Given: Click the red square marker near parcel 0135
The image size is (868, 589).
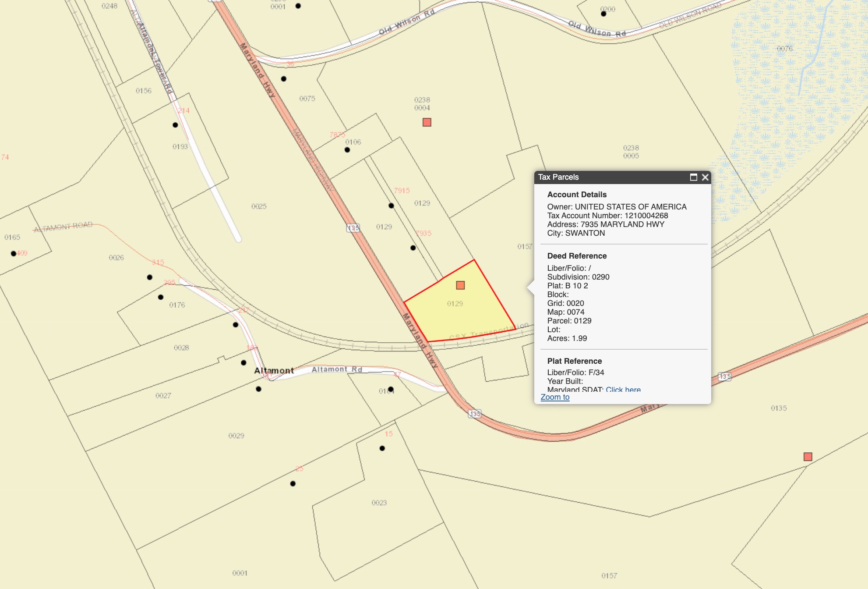Looking at the screenshot, I should click(808, 457).
